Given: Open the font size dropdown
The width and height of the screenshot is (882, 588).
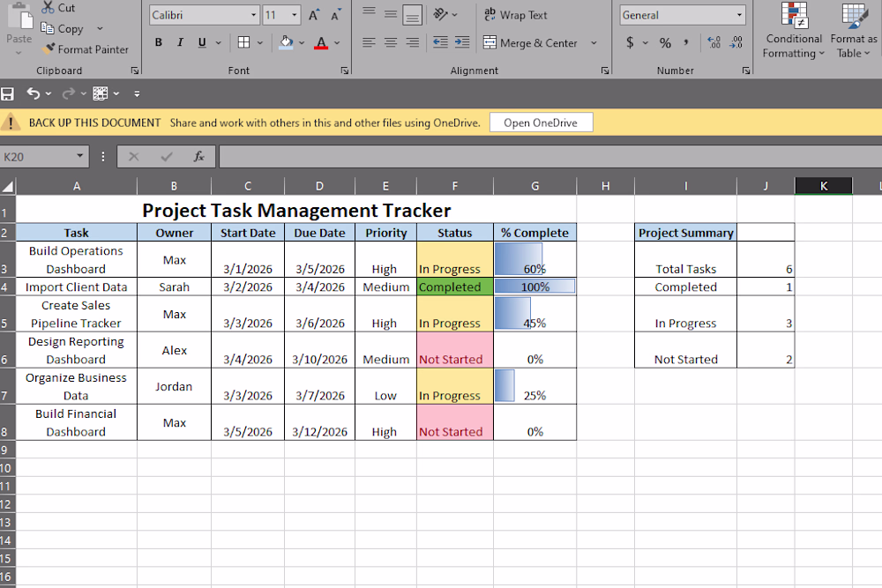Looking at the screenshot, I should tap(295, 15).
